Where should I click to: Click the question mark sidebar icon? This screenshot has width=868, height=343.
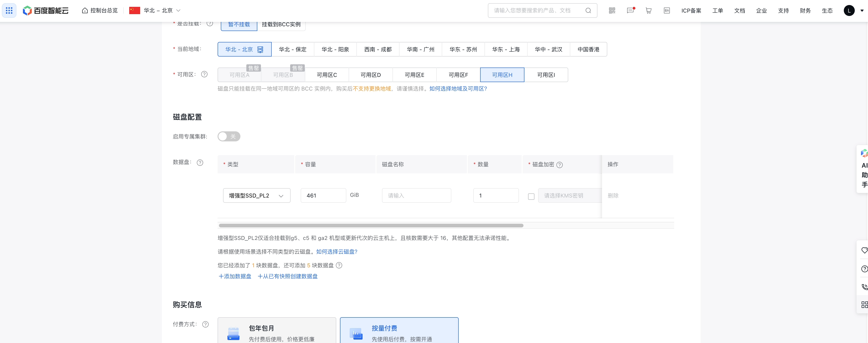864,269
